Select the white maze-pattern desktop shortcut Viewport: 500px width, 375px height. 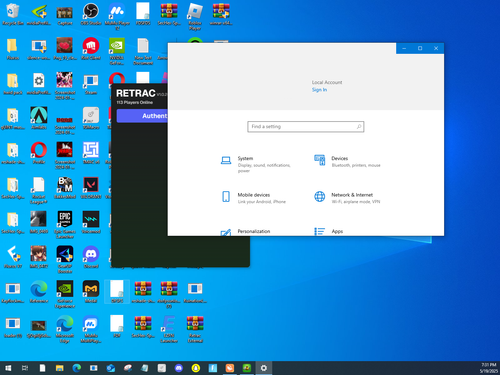[x=91, y=153]
